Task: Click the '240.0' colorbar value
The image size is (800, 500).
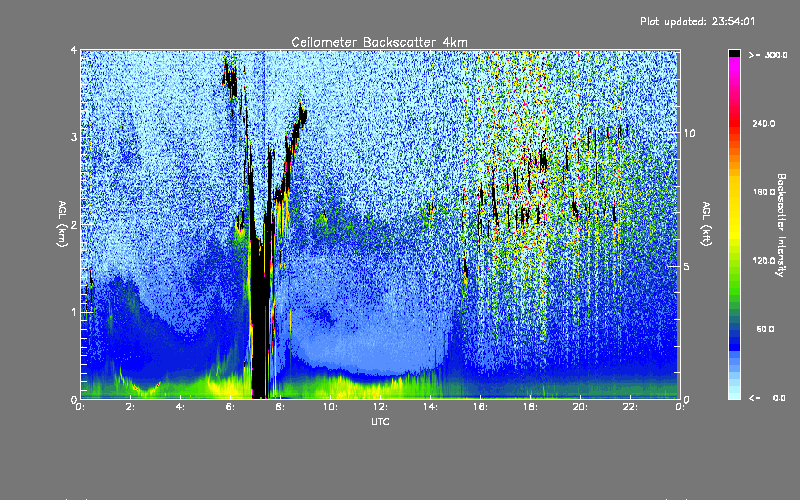Action: pos(764,123)
